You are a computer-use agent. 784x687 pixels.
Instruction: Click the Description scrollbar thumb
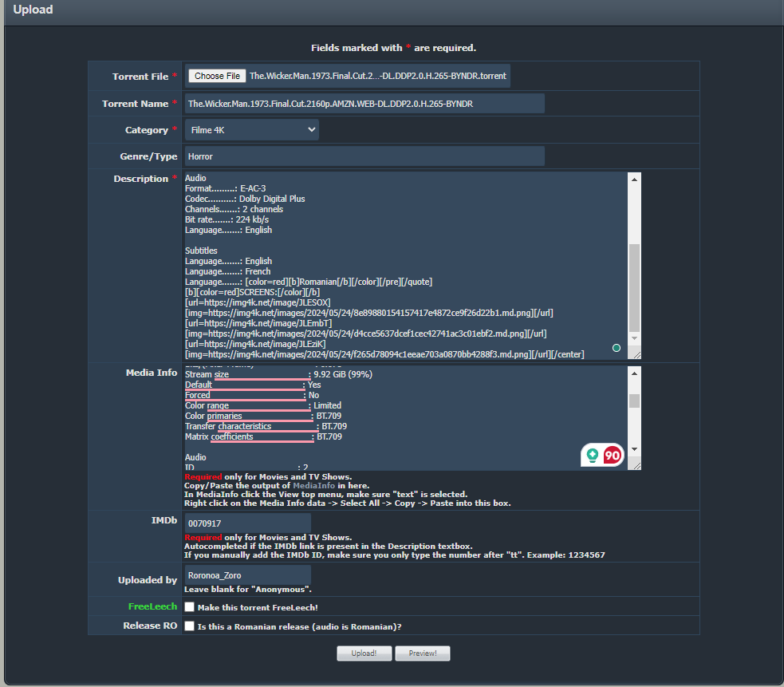coord(634,287)
